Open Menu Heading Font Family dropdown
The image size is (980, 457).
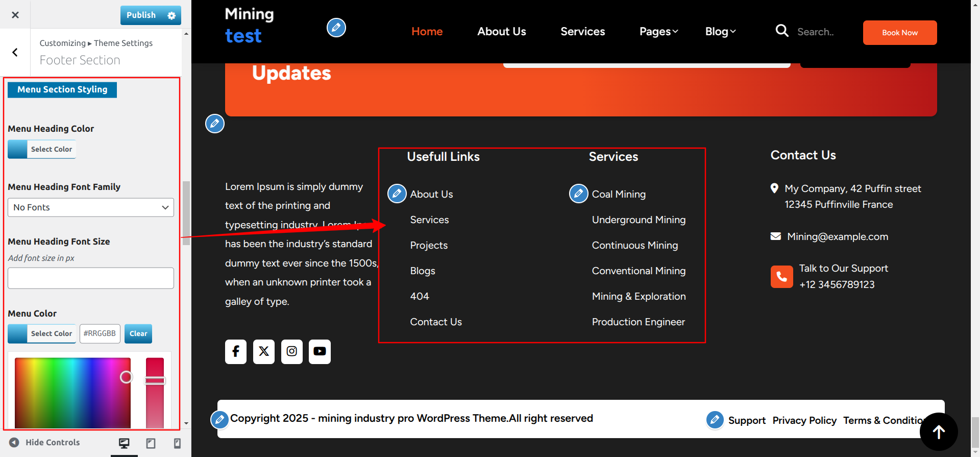pyautogui.click(x=91, y=207)
